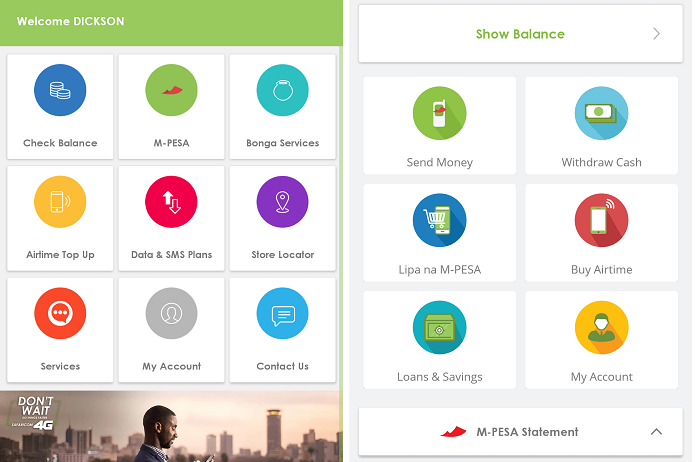Collapse M-PESA Statement using up chevron
The width and height of the screenshot is (696, 462).
pos(656,431)
